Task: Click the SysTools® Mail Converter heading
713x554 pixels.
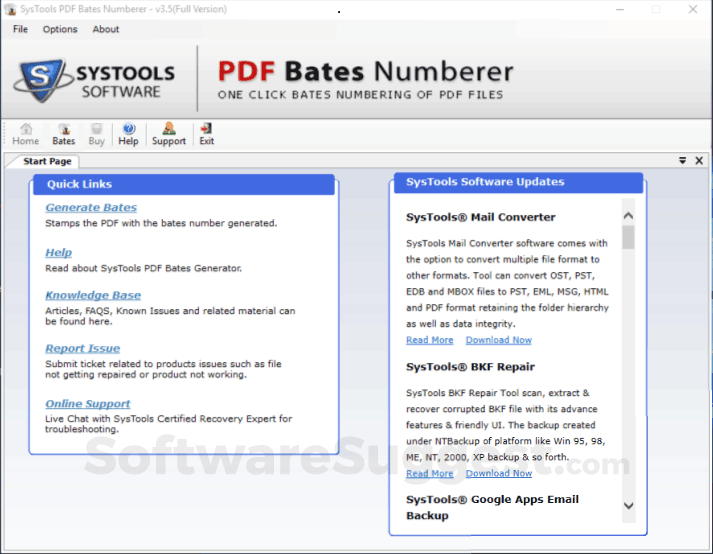Action: tap(481, 217)
